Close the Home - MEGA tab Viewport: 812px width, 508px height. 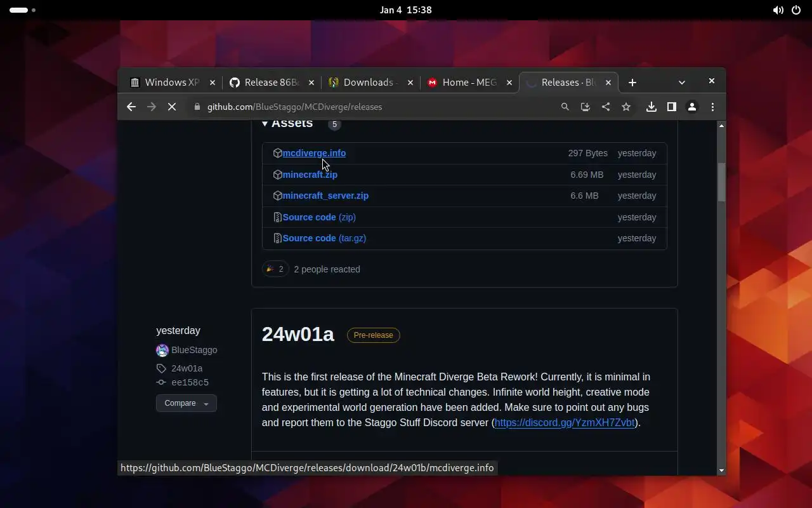[509, 83]
